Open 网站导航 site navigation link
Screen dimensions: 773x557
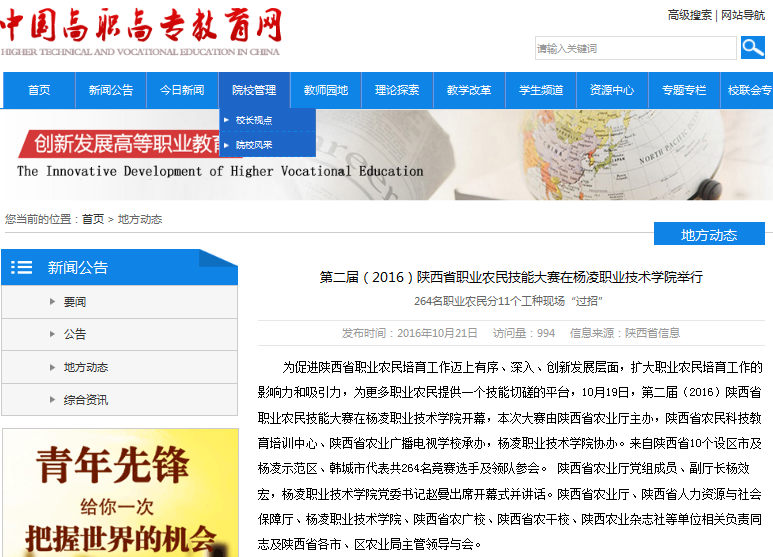(x=746, y=15)
